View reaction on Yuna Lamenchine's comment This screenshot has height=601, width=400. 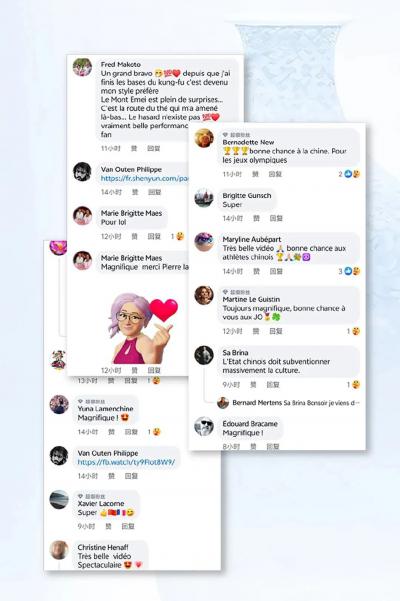[x=156, y=432]
